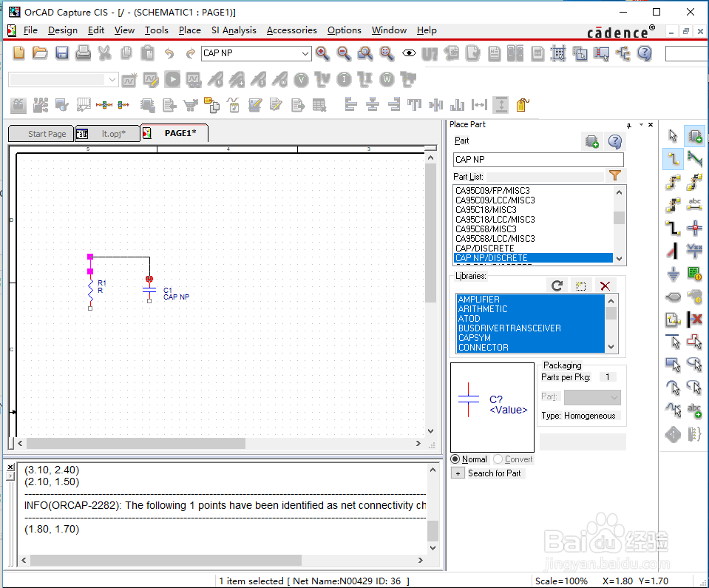Screen dimensions: 709x588
Task: Create a new document with toolbar icon
Action: click(x=18, y=53)
